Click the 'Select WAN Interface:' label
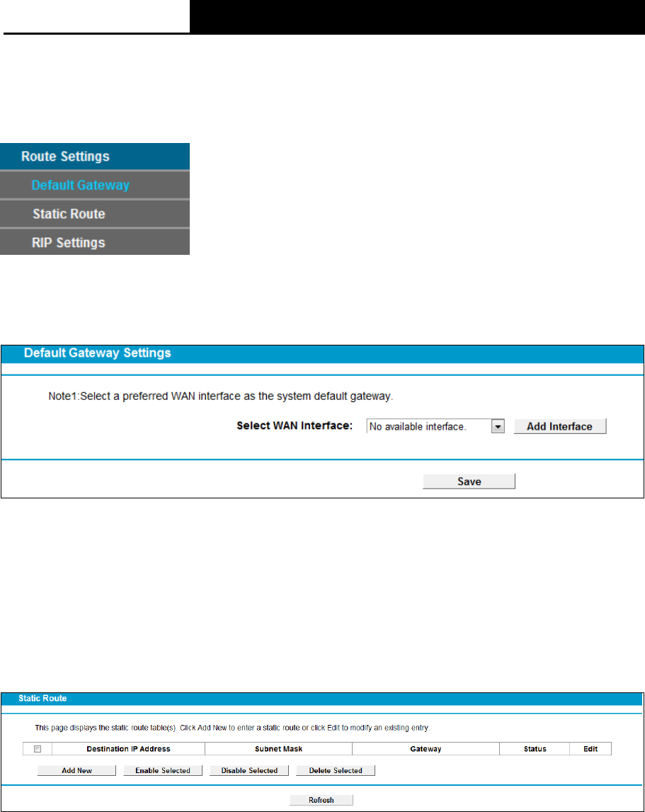The image size is (645, 812). click(295, 425)
